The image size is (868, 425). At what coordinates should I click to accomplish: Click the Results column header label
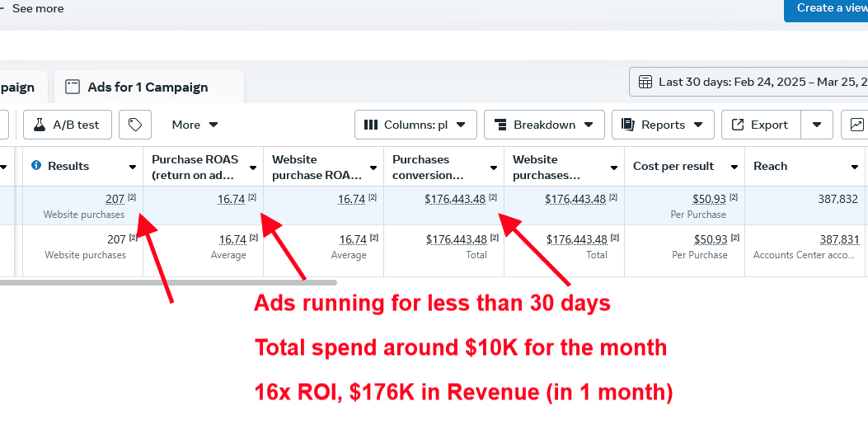68,166
